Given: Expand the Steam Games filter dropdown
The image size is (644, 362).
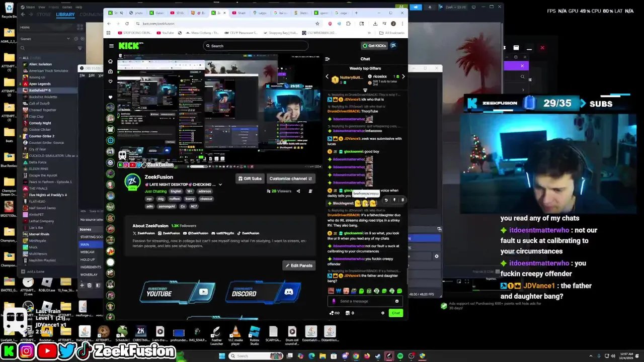Looking at the screenshot, I should coord(68,39).
